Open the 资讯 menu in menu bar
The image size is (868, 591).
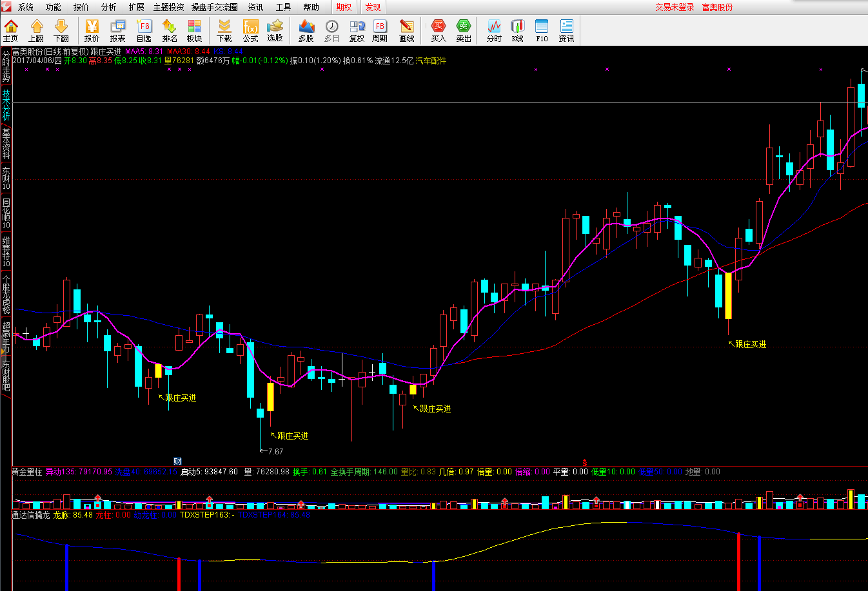(x=255, y=7)
